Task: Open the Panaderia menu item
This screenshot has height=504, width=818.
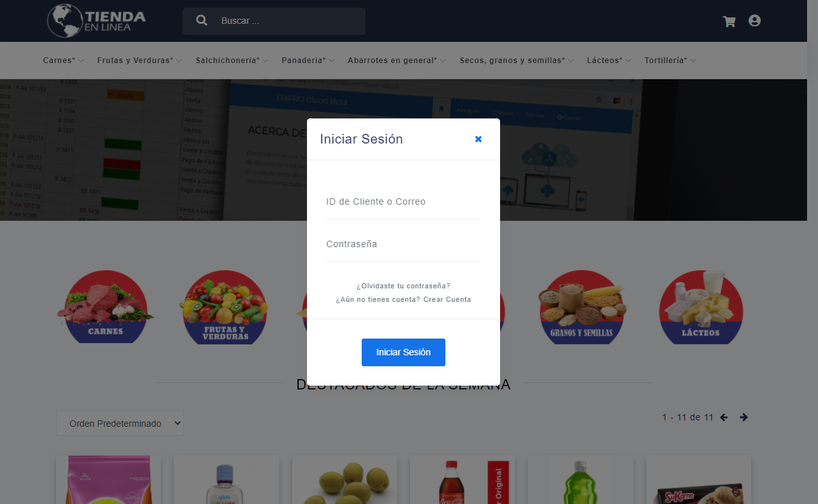Action: coord(308,61)
